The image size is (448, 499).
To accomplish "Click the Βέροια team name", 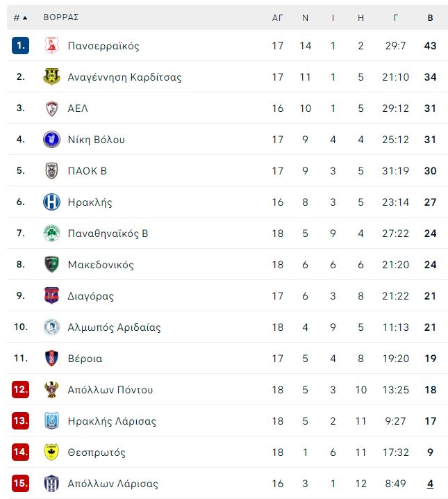I will point(85,359).
